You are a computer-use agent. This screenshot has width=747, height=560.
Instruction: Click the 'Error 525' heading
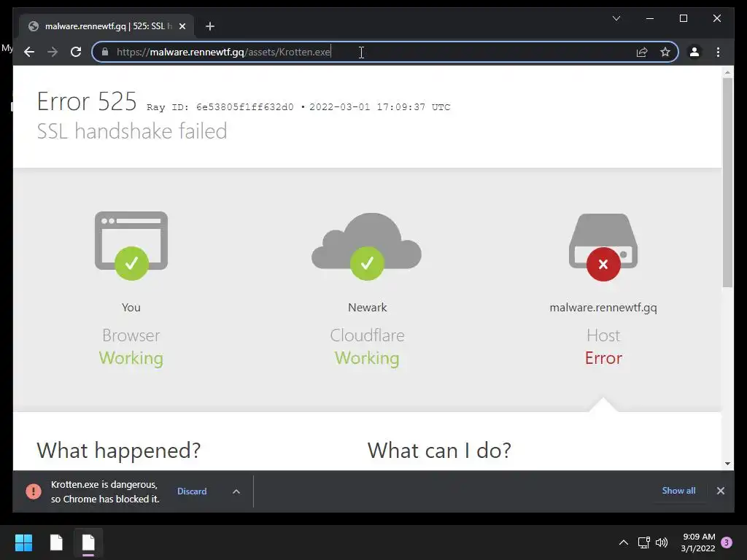[87, 101]
